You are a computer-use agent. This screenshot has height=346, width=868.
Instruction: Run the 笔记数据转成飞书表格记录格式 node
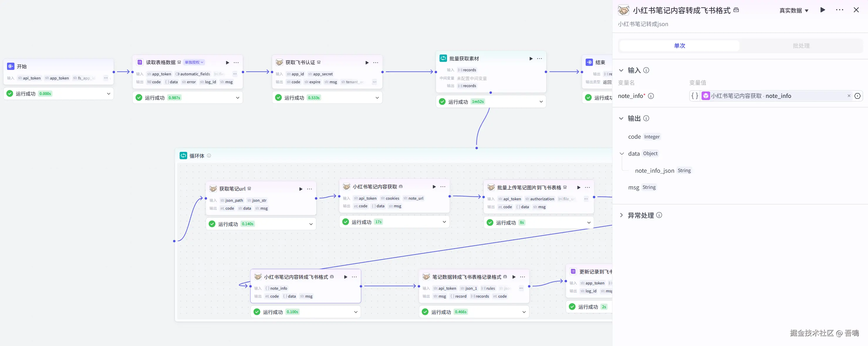(x=514, y=277)
